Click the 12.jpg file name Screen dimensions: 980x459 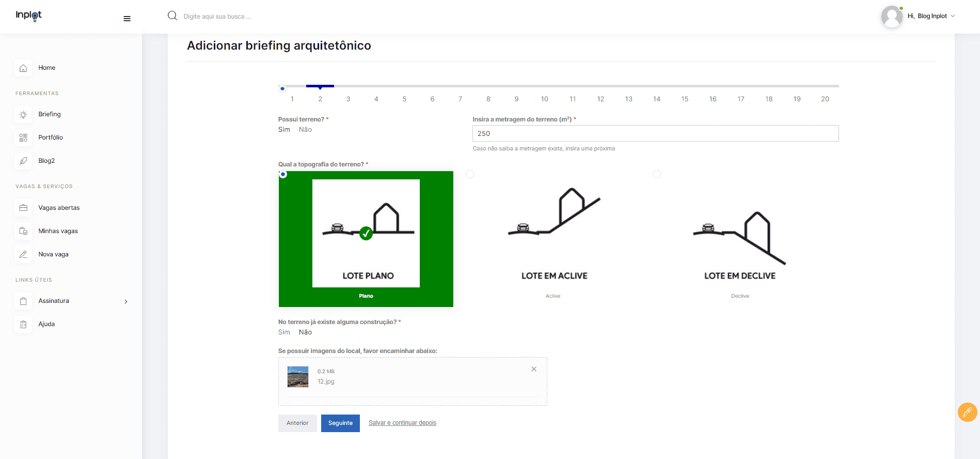click(x=326, y=381)
